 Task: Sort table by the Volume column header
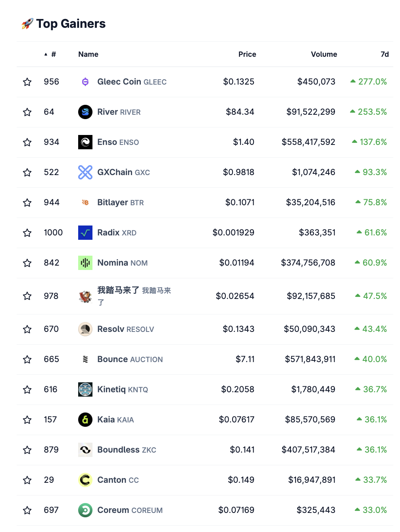point(324,54)
